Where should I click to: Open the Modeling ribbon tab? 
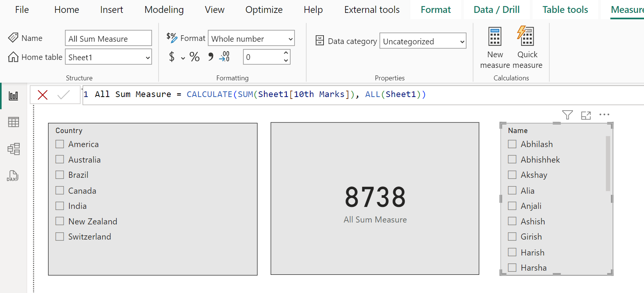(x=164, y=10)
